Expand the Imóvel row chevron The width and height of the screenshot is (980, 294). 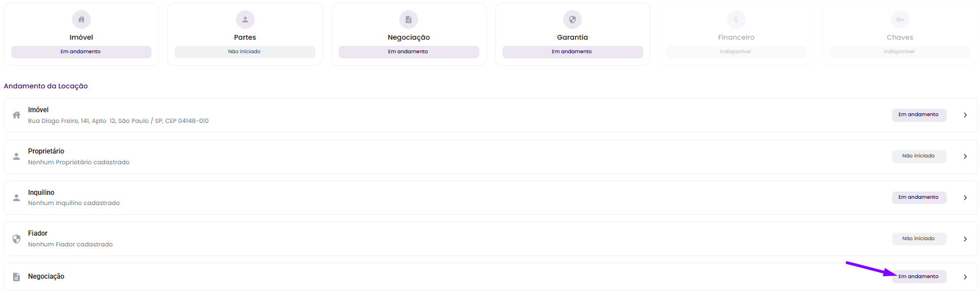click(965, 115)
